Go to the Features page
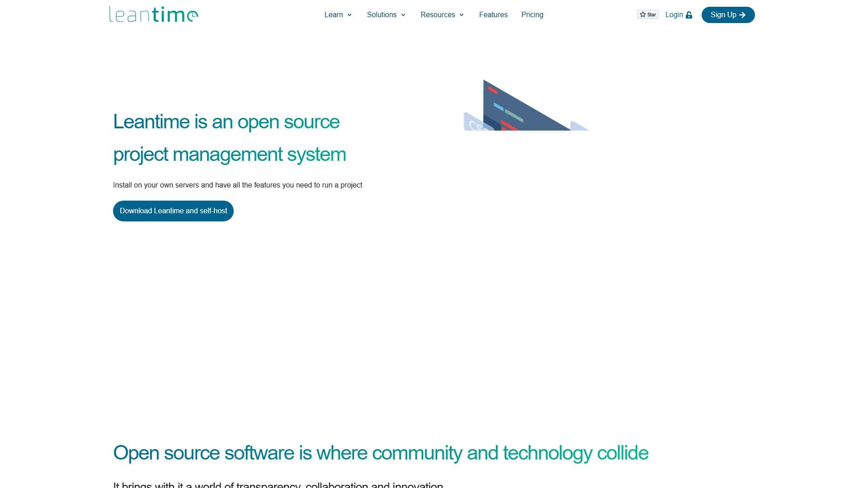 (493, 15)
